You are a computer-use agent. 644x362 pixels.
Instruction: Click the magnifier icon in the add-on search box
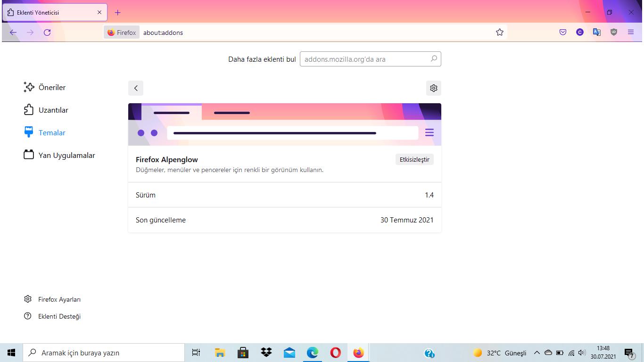click(434, 59)
